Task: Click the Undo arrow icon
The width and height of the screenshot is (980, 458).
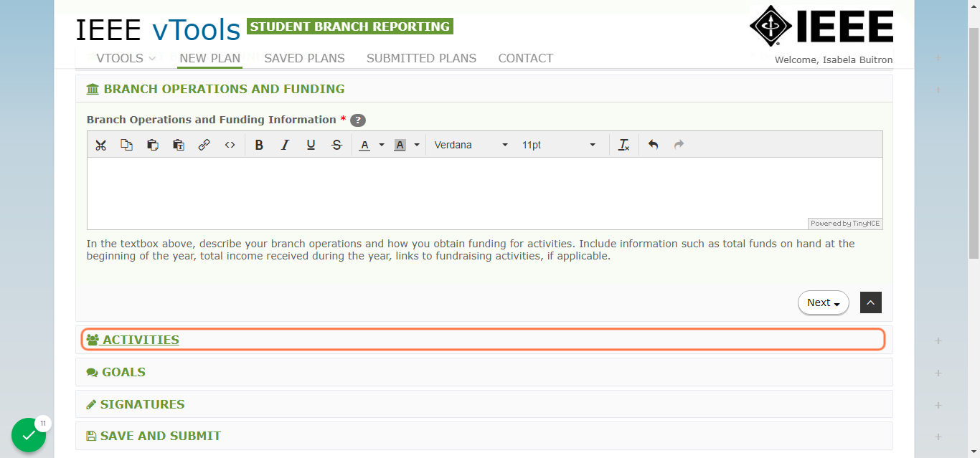Action: tap(653, 145)
